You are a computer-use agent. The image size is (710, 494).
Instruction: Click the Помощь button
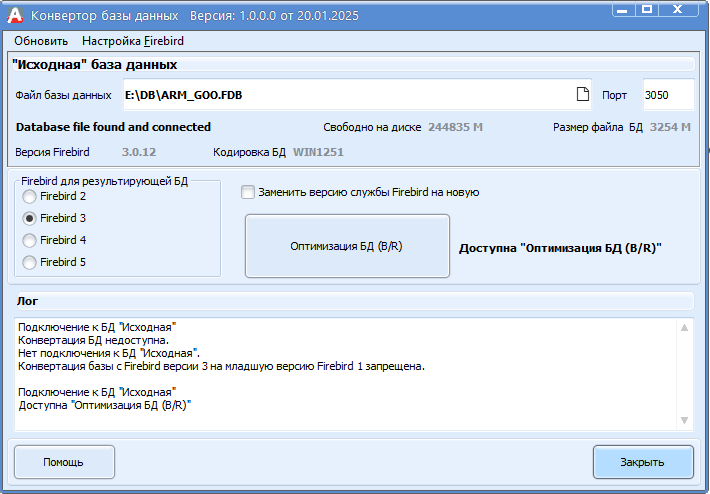[64, 462]
